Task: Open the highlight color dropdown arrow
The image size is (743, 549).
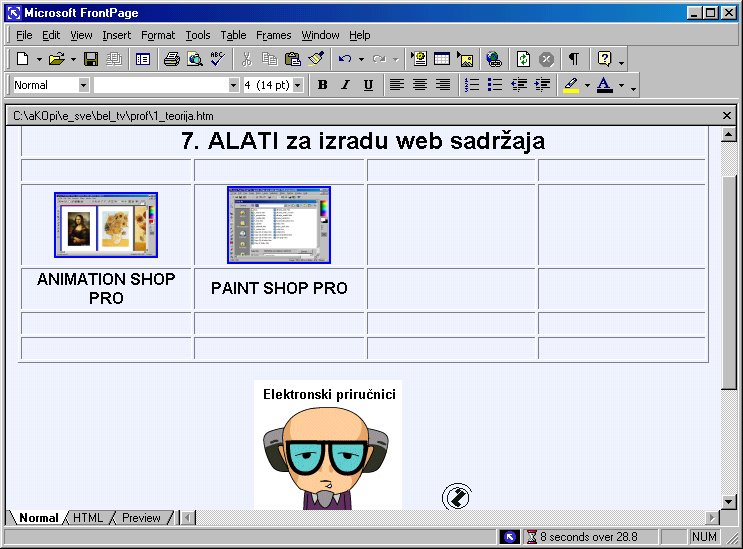Action: (587, 86)
